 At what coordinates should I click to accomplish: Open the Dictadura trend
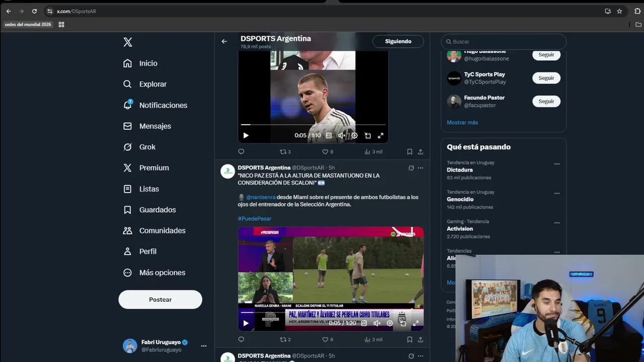pos(460,170)
